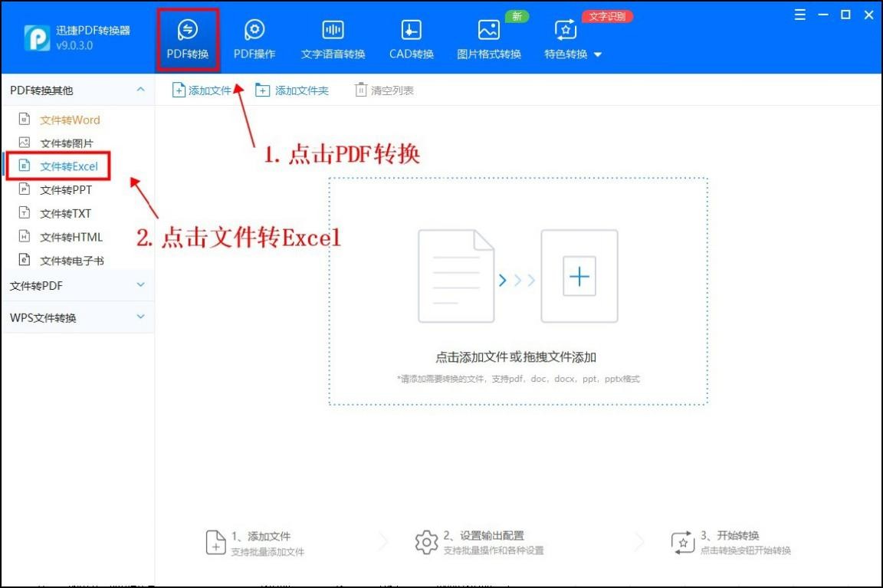Click the 2、设置输出配置 step text
Image resolution: width=883 pixels, height=588 pixels.
[x=484, y=536]
